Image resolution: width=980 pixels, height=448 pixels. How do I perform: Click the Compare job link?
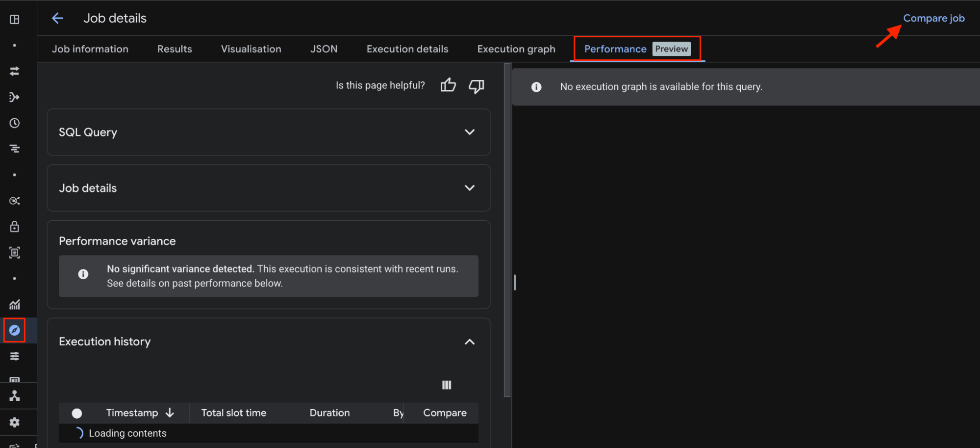(x=933, y=18)
